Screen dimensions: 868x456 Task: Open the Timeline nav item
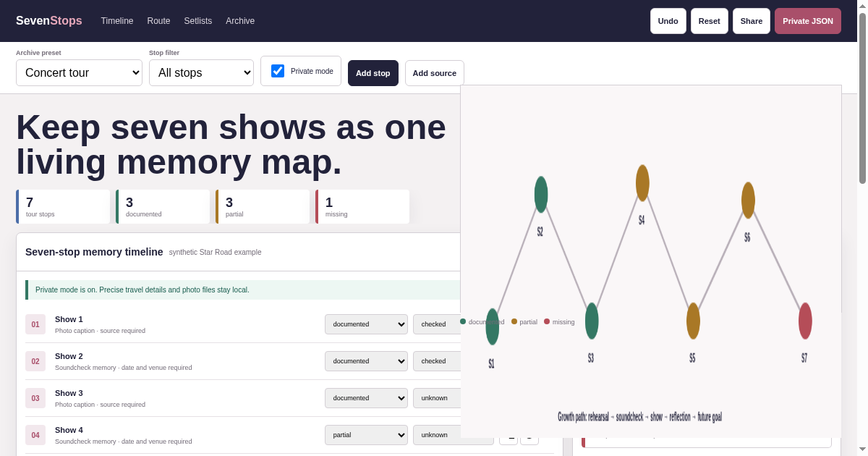[117, 21]
